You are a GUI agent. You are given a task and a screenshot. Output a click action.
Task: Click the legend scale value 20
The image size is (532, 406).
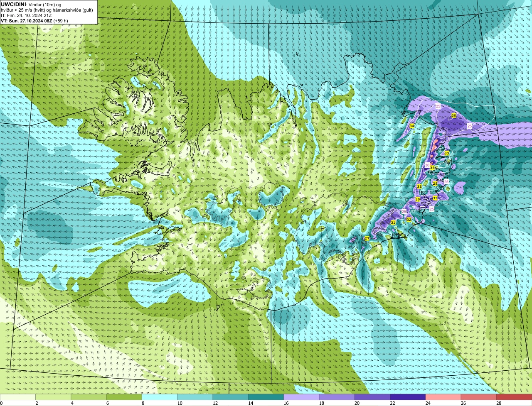[357, 403]
